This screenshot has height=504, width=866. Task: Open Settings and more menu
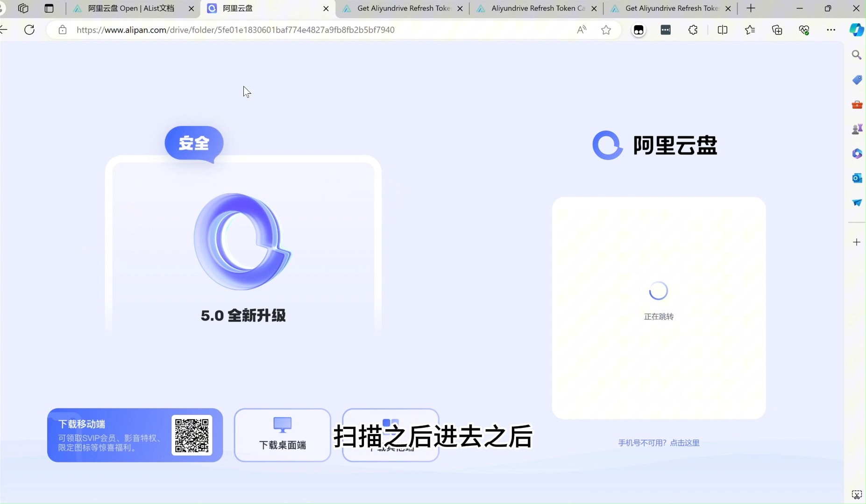[831, 30]
